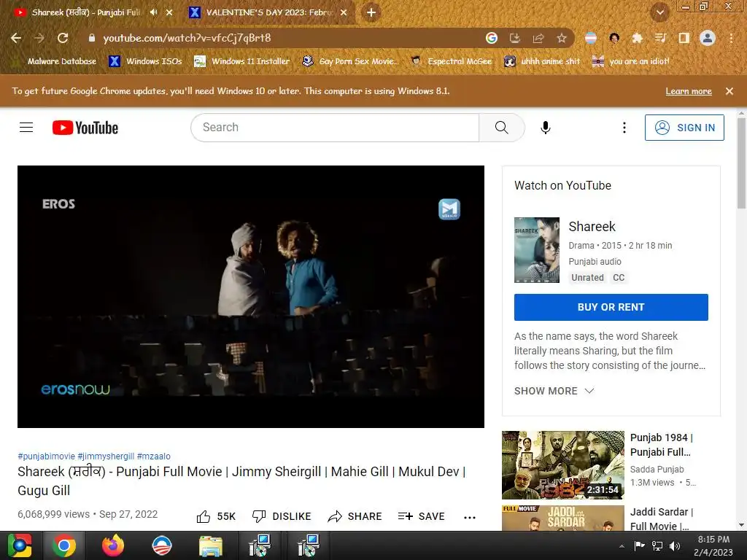Open File Explorer folder on taskbar
This screenshot has width=747, height=560.
click(x=210, y=545)
